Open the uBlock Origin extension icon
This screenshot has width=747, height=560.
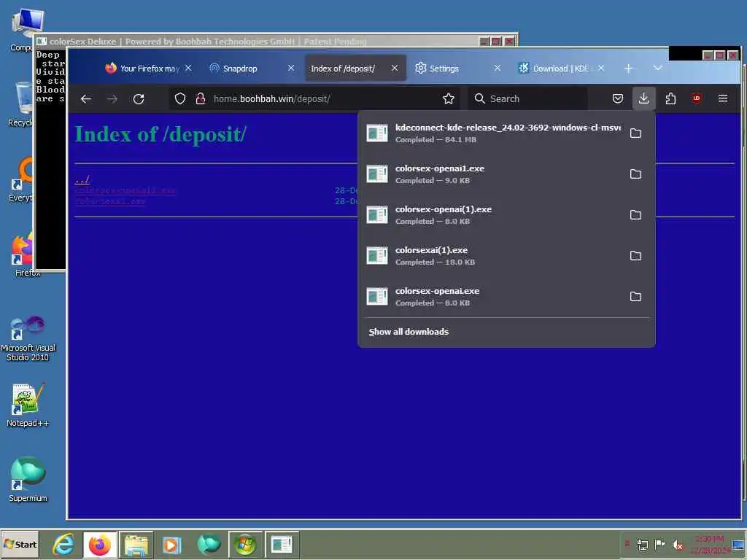pyautogui.click(x=697, y=98)
